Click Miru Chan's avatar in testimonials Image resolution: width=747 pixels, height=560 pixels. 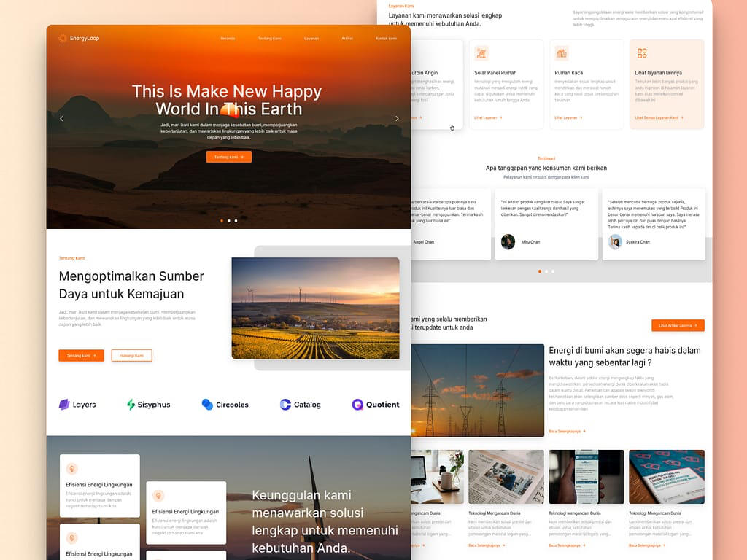508,242
